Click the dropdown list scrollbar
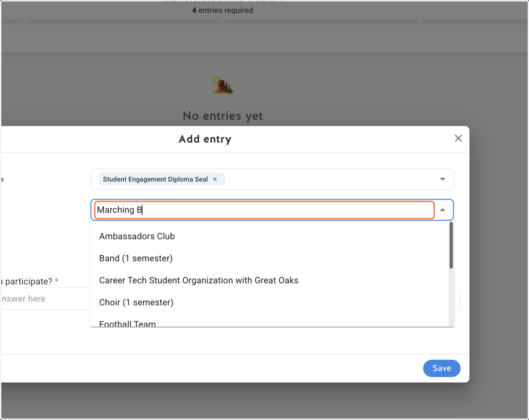This screenshot has height=420, width=529. (451, 245)
